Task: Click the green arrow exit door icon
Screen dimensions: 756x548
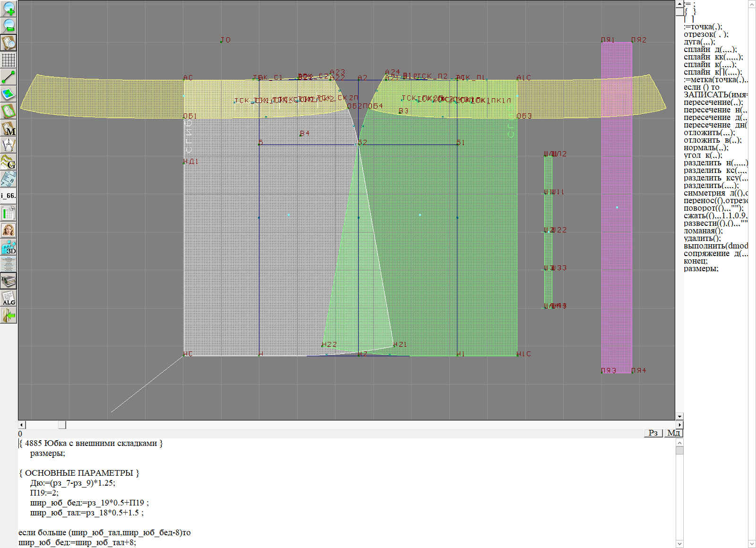Action: [x=9, y=315]
